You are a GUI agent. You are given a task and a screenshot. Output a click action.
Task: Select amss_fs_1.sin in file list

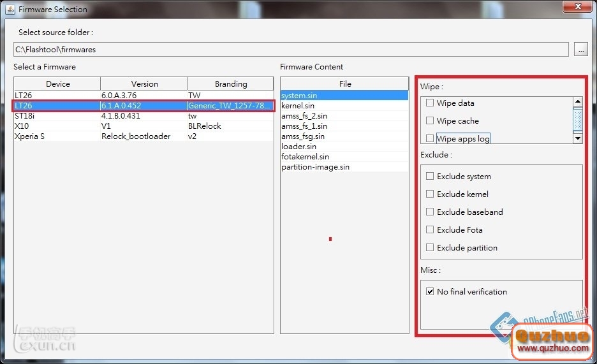click(344, 126)
